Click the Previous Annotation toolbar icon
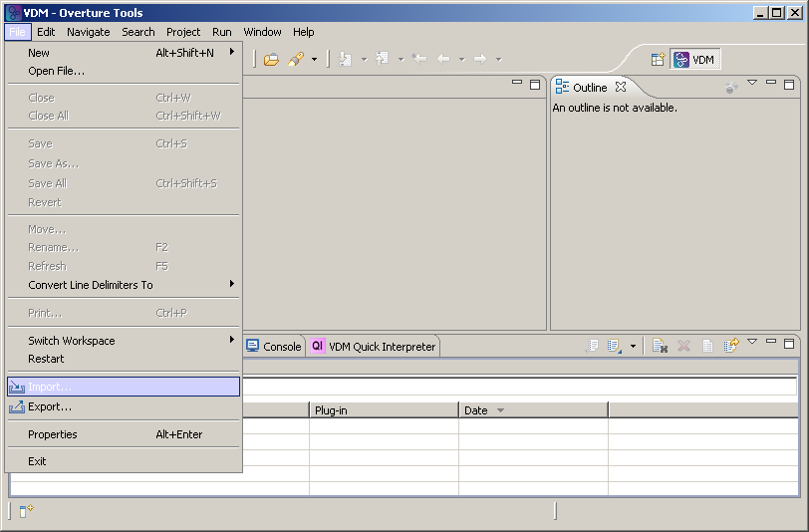Screen dimensions: 809x532 tap(382, 60)
